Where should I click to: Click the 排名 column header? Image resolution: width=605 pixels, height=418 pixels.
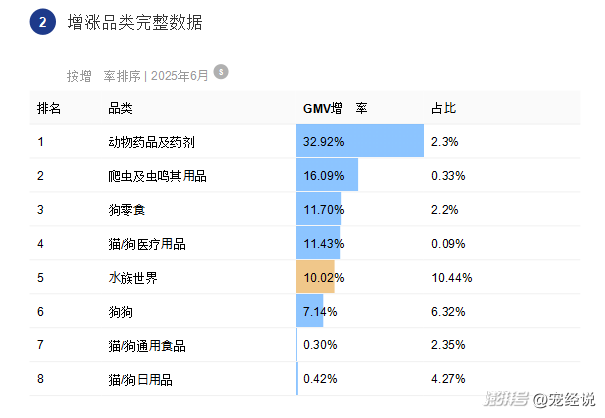[x=49, y=108]
